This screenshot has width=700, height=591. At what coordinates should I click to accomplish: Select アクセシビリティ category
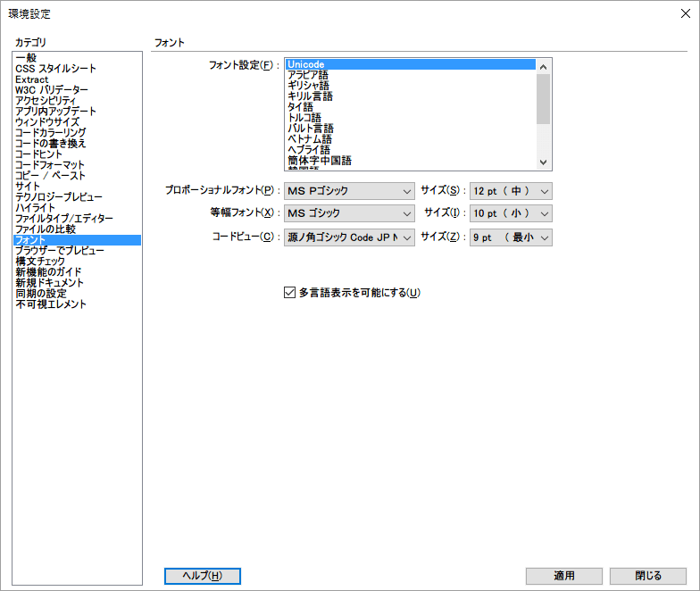[77, 100]
